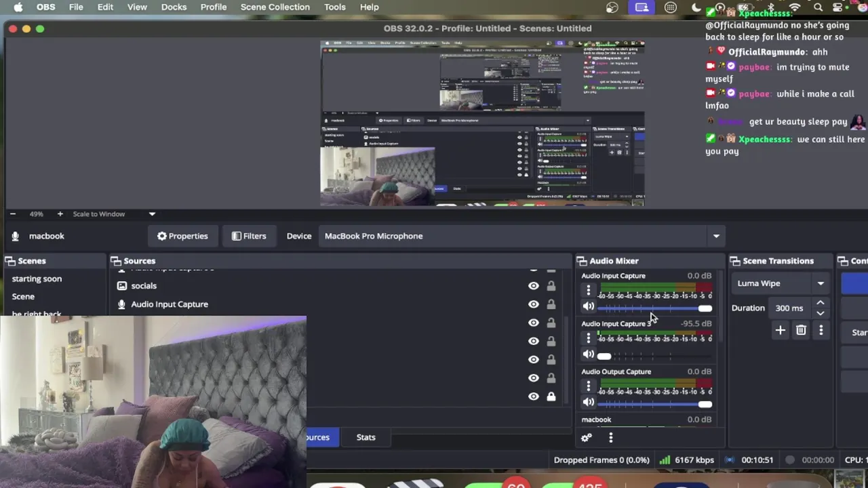Open the Apple menu
Screen dimensions: 868x488
coord(18,7)
